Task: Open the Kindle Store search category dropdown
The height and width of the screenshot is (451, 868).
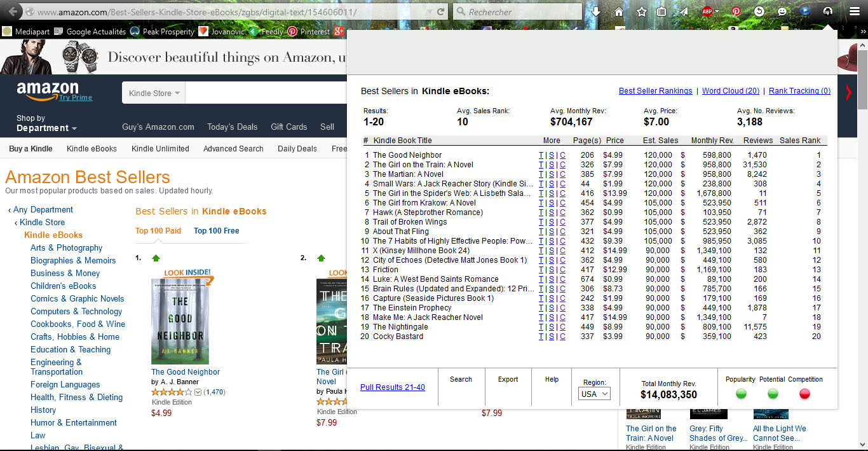Action: point(154,93)
